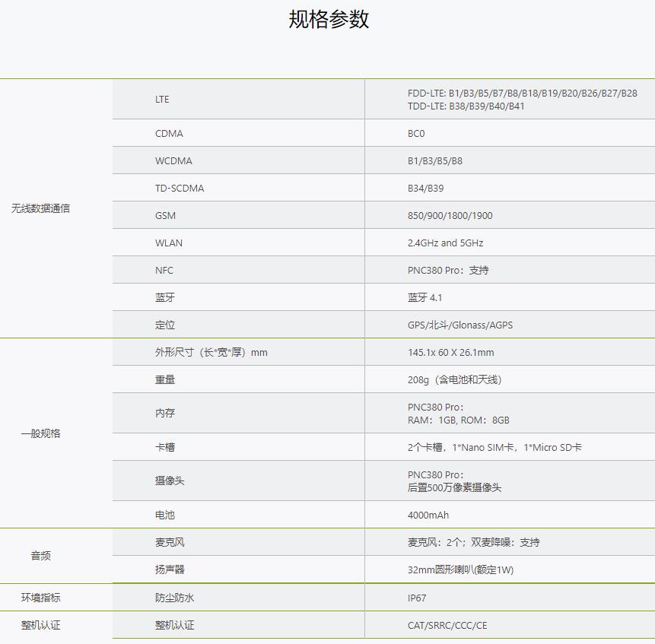Click the 规格参数 heading

coord(329,19)
